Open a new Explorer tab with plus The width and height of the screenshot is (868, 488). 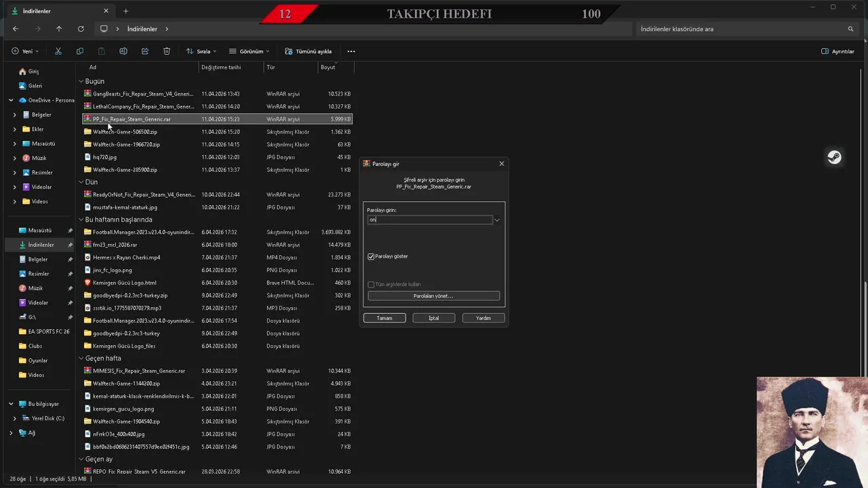[x=125, y=11]
